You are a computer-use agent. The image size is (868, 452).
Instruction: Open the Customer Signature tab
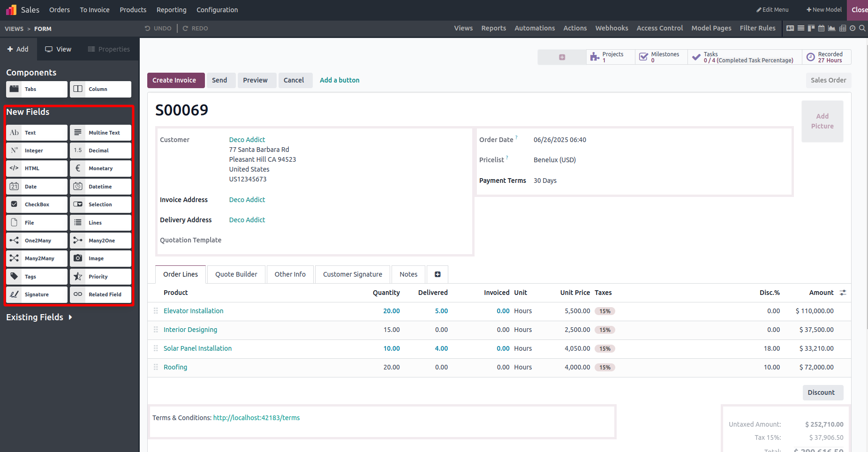tap(352, 274)
